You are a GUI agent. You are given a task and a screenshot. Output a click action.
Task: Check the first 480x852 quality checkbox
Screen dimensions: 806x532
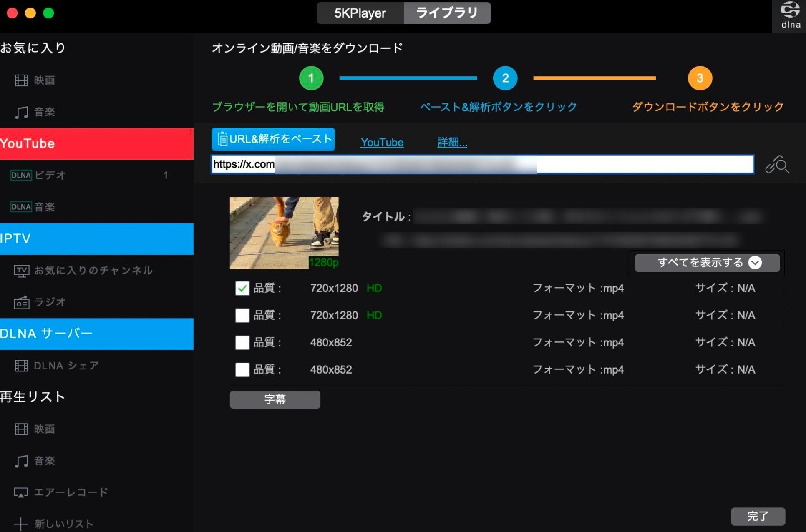[x=242, y=342]
